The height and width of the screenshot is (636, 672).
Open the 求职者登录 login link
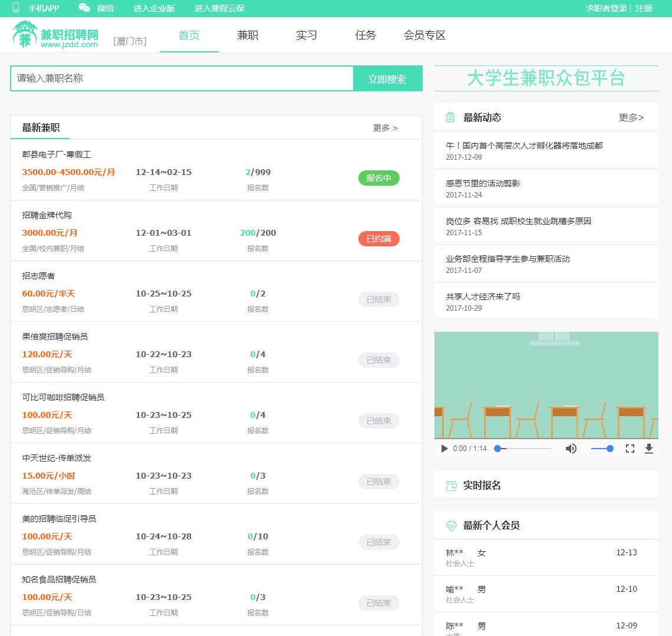coord(606,8)
